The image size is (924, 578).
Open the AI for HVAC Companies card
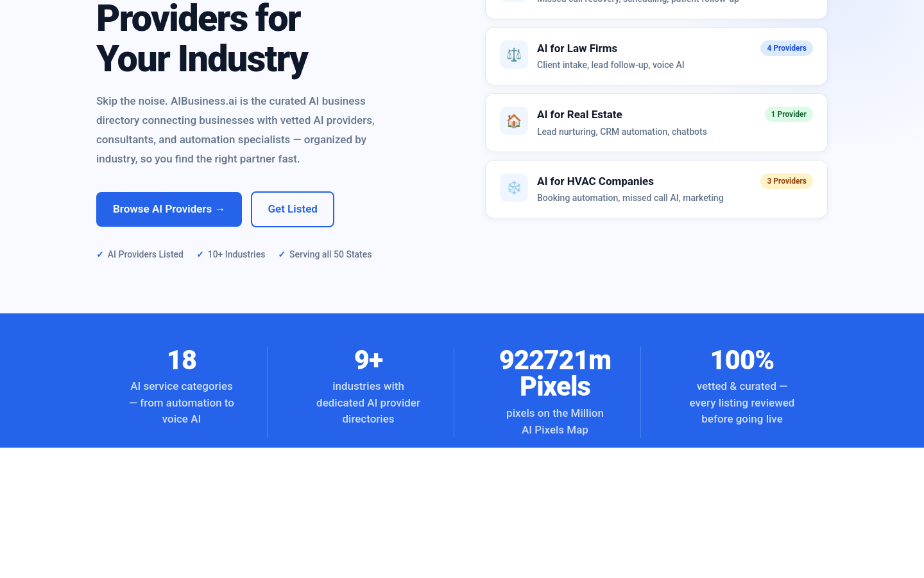click(656, 189)
